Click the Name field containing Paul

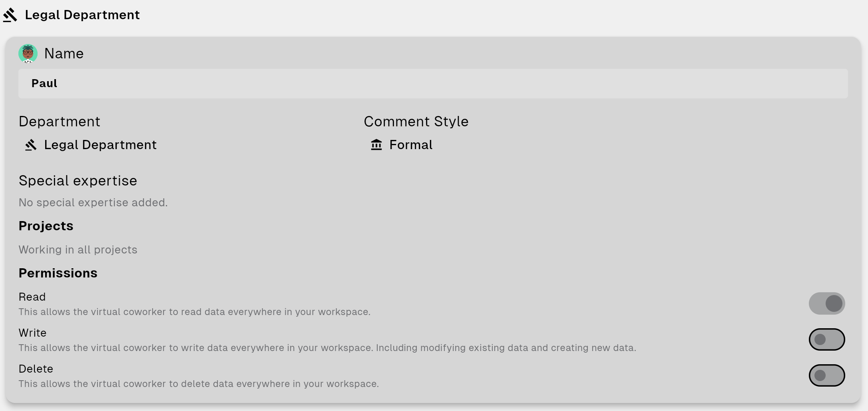[433, 84]
